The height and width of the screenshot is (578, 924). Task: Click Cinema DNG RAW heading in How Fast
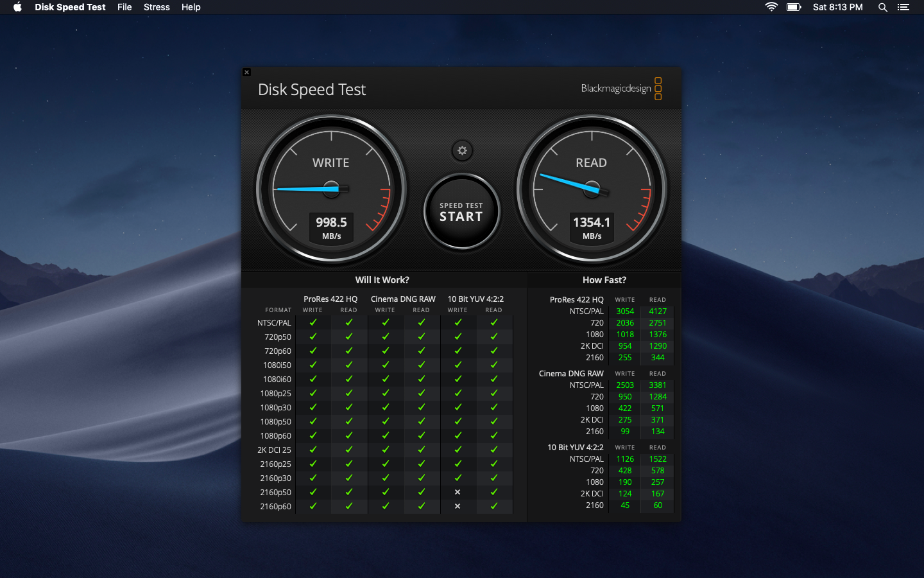[x=571, y=374]
